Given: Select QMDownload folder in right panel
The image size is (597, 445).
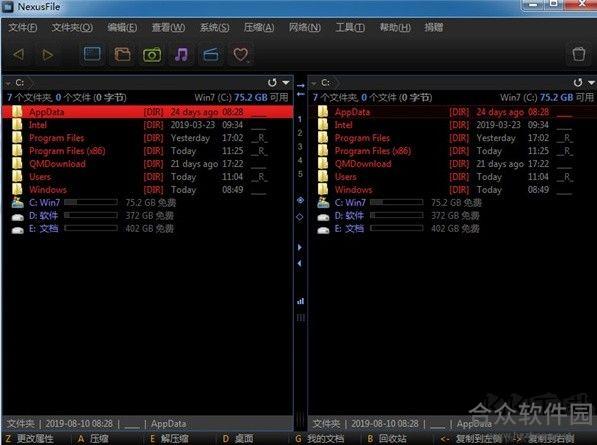Looking at the screenshot, I should coord(452,164).
